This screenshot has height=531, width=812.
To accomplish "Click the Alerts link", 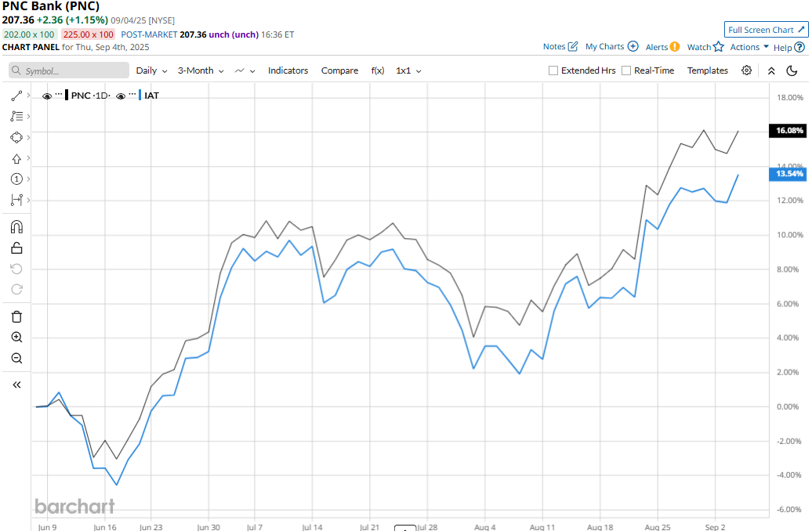I will pos(657,47).
